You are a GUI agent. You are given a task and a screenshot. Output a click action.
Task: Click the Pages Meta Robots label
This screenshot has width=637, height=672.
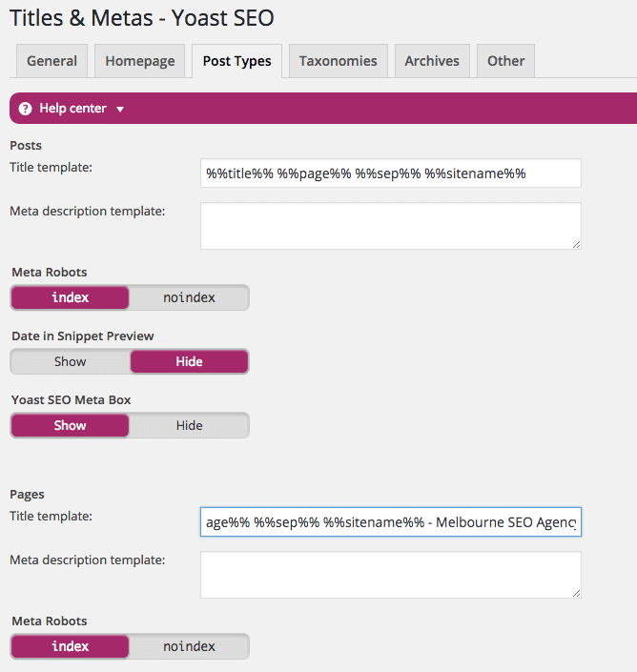coord(50,621)
